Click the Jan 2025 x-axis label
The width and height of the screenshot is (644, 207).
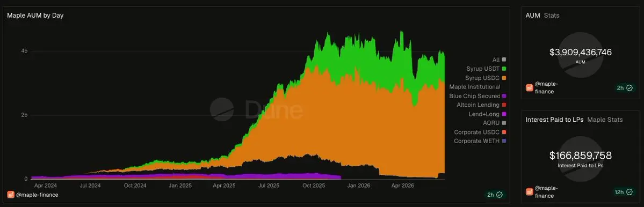(x=180, y=185)
